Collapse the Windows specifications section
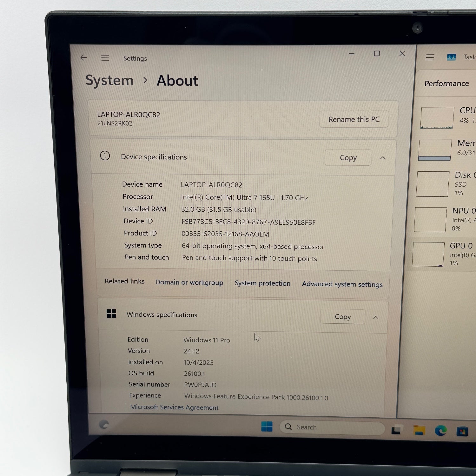 375,317
